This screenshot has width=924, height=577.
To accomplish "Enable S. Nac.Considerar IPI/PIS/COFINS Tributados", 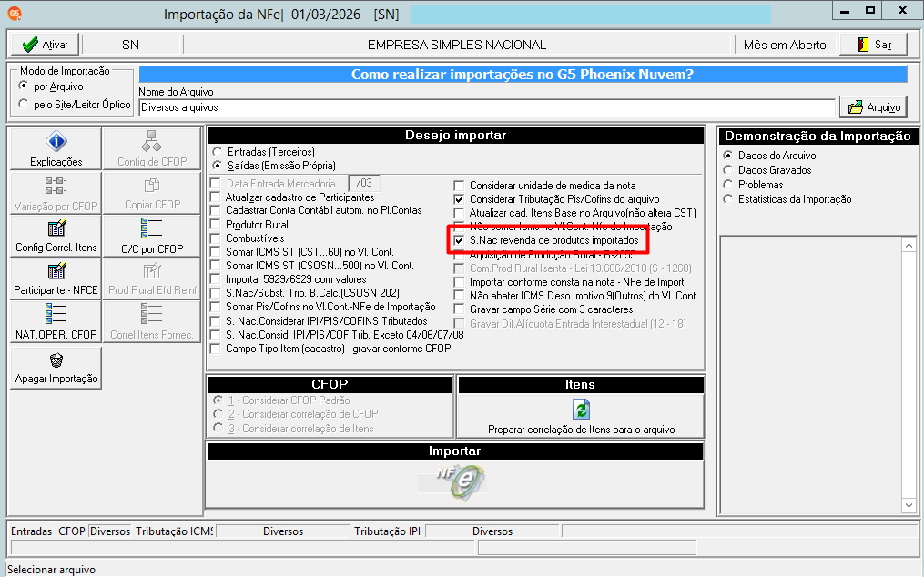I will pos(216,321).
